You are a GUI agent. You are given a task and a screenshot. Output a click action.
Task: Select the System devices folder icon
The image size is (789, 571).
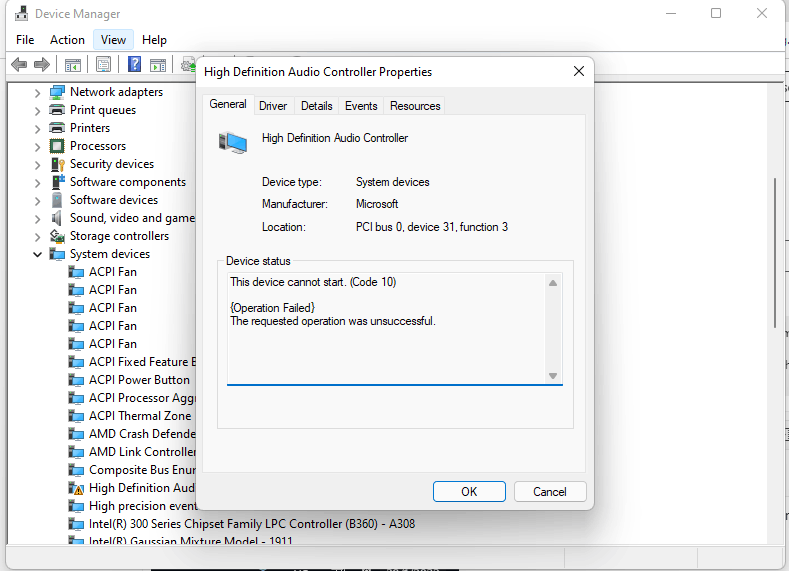click(57, 254)
